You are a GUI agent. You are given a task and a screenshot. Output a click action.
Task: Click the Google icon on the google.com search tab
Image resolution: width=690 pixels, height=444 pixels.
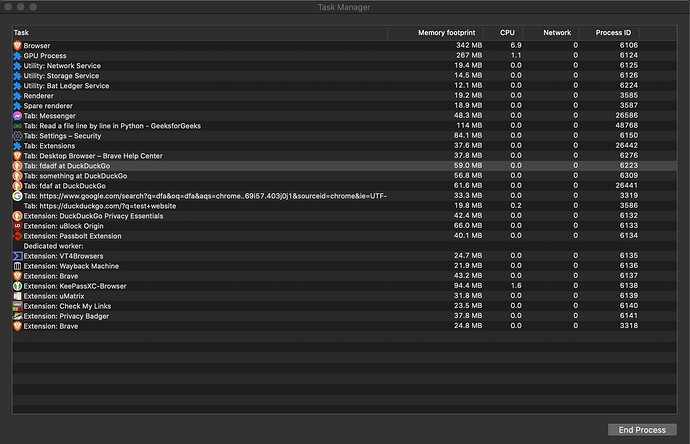17,196
